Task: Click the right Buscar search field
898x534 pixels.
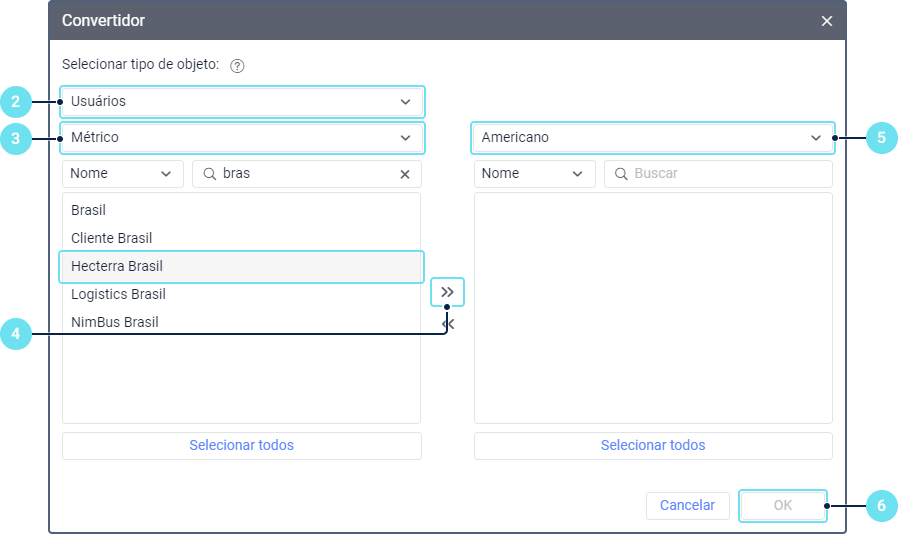Action: [718, 174]
